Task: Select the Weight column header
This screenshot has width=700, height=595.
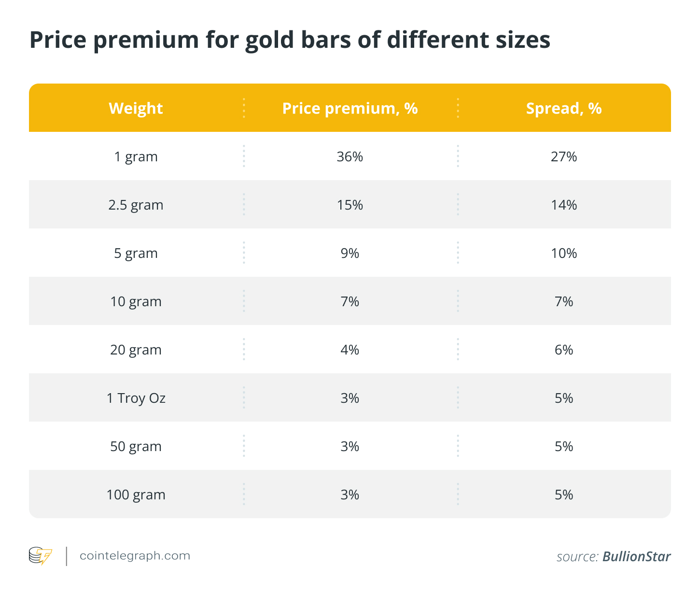Action: 136,108
